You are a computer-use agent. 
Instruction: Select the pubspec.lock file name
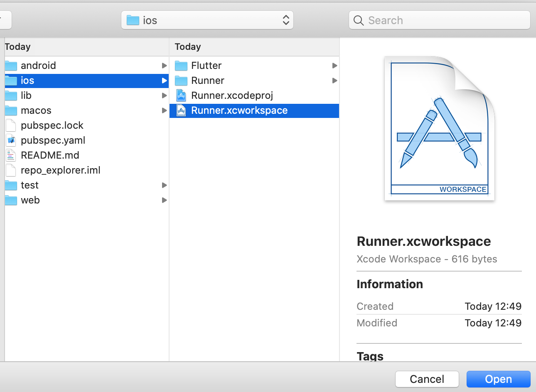pyautogui.click(x=52, y=125)
